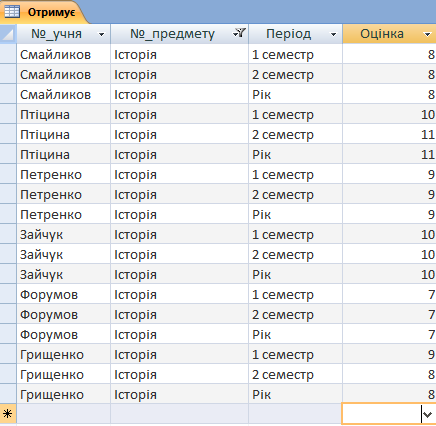Select the №_предмету column header

(x=179, y=34)
